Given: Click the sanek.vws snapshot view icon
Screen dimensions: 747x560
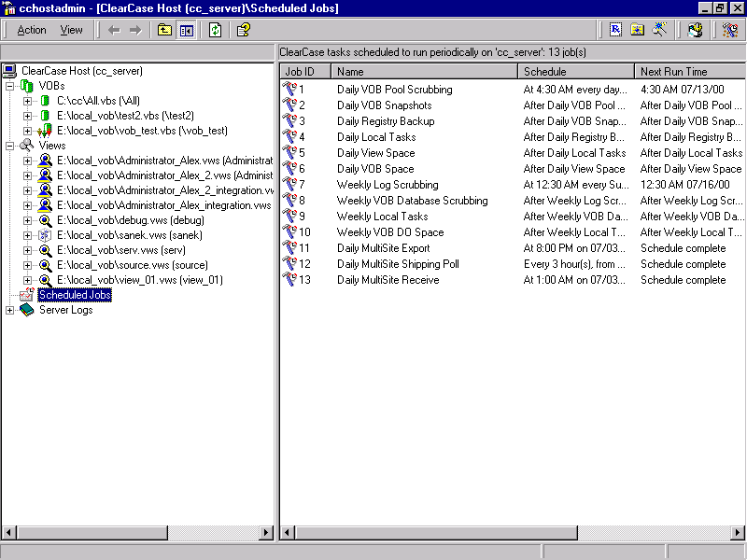Looking at the screenshot, I should [45, 235].
